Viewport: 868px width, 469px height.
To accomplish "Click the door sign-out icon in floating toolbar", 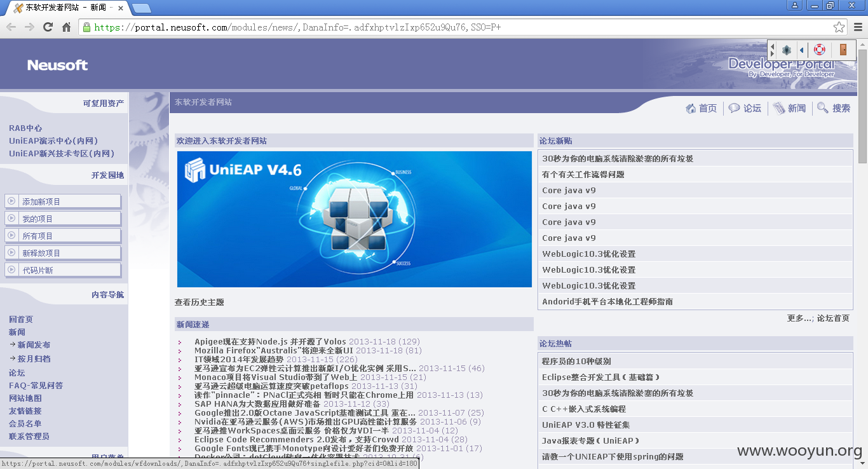I will tap(843, 50).
